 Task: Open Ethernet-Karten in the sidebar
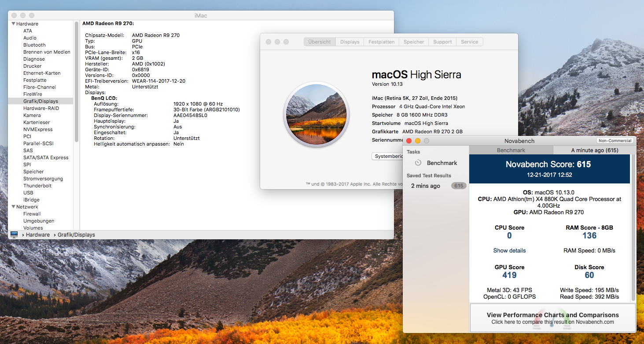coord(42,73)
